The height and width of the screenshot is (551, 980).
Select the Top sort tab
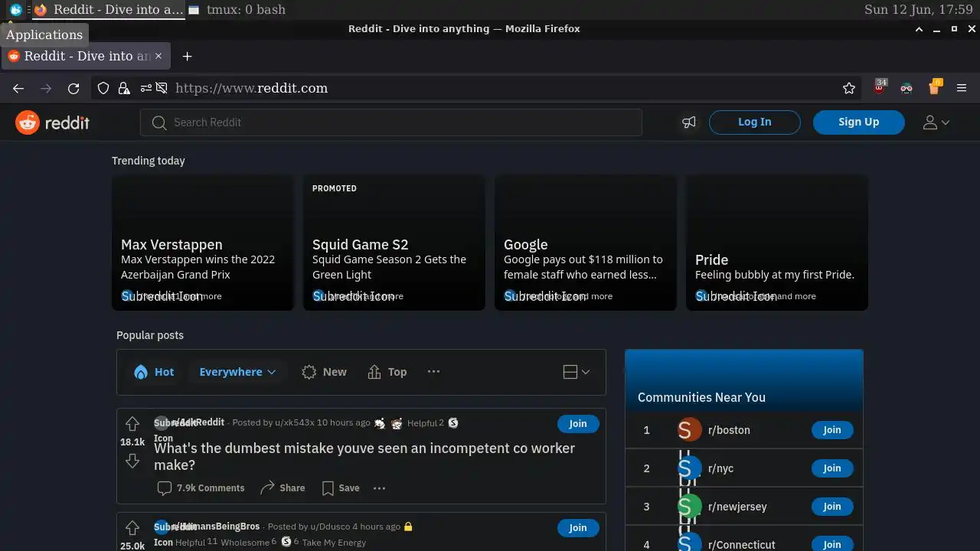point(387,372)
